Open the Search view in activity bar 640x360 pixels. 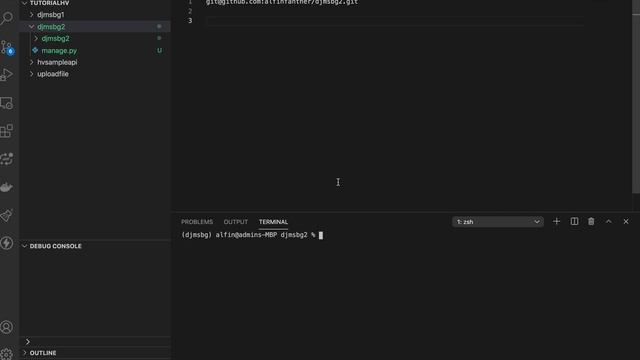(x=7, y=18)
